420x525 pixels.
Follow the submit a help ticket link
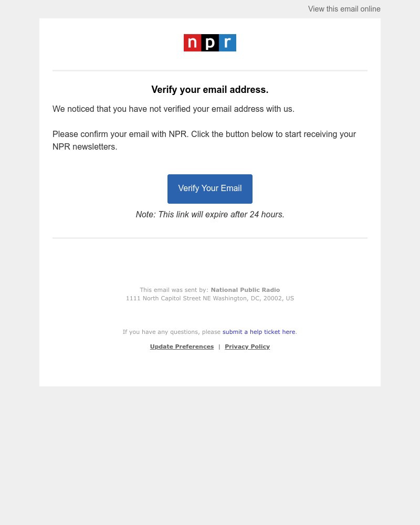(258, 332)
